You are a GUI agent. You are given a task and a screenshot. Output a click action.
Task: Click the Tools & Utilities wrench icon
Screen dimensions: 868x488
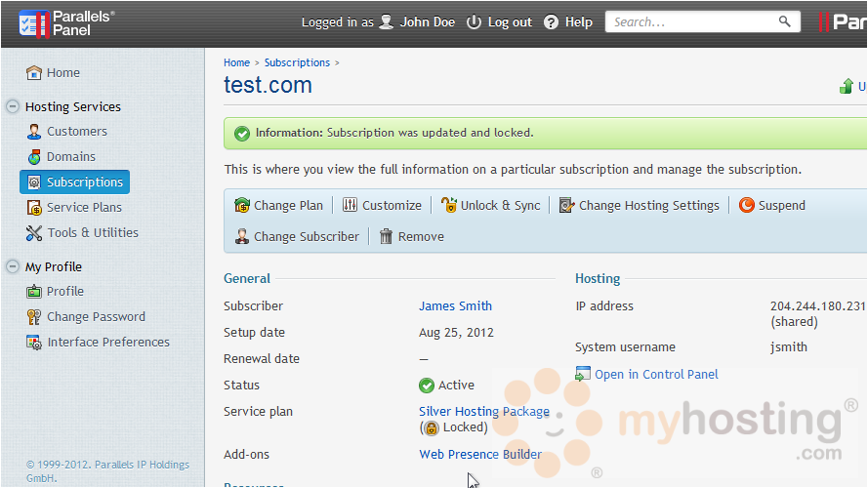pyautogui.click(x=34, y=233)
